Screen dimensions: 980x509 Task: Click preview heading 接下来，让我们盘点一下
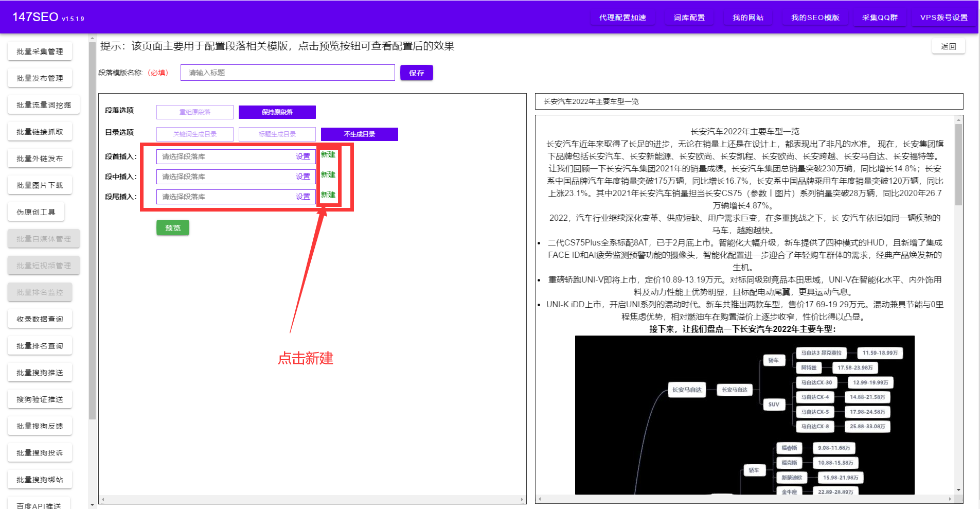(x=742, y=329)
